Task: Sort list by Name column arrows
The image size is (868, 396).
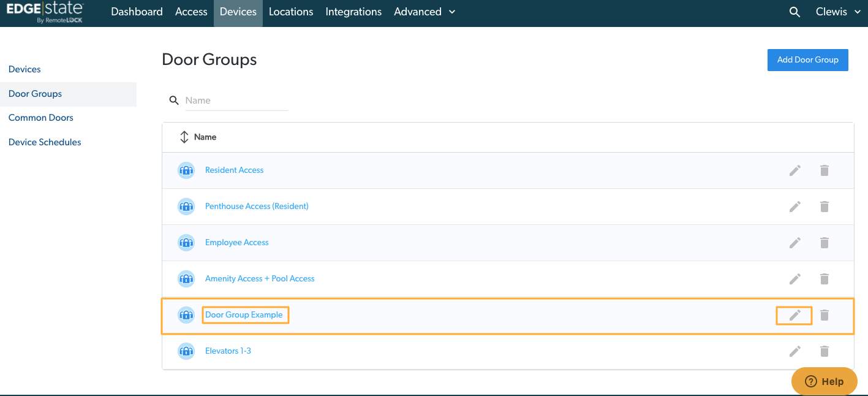Action: (x=184, y=137)
